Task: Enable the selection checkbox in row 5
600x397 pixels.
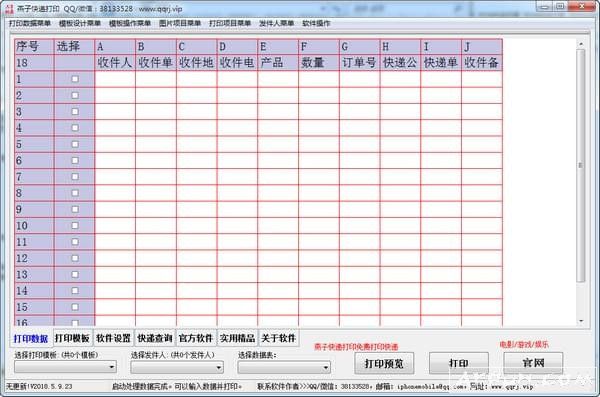Action: click(75, 144)
